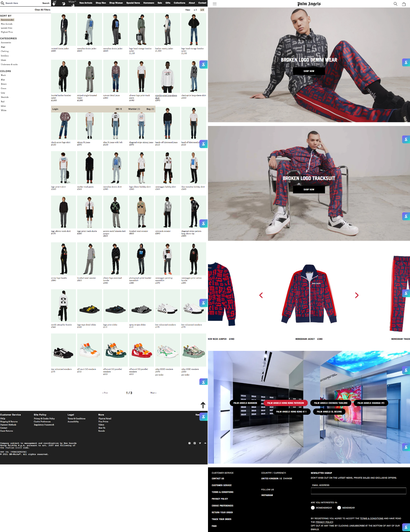The height and width of the screenshot is (532, 410).
Task: Go to Next page of products
Action: 153,393
